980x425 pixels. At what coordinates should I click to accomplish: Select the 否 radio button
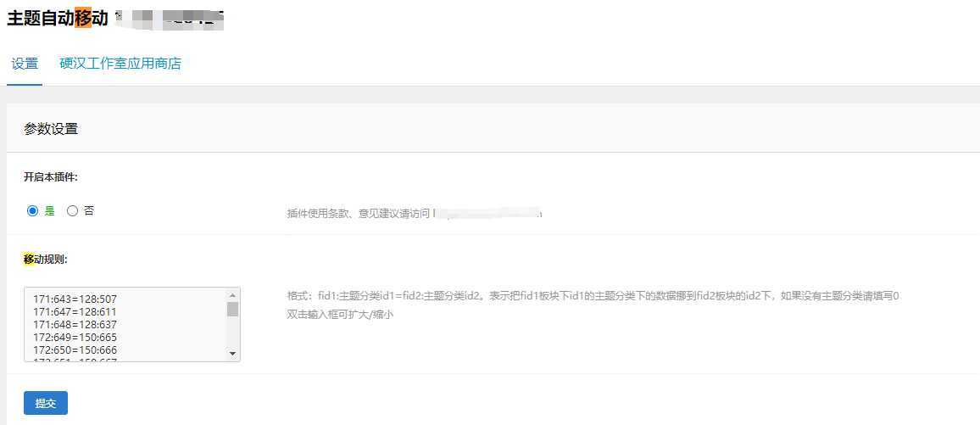(73, 211)
